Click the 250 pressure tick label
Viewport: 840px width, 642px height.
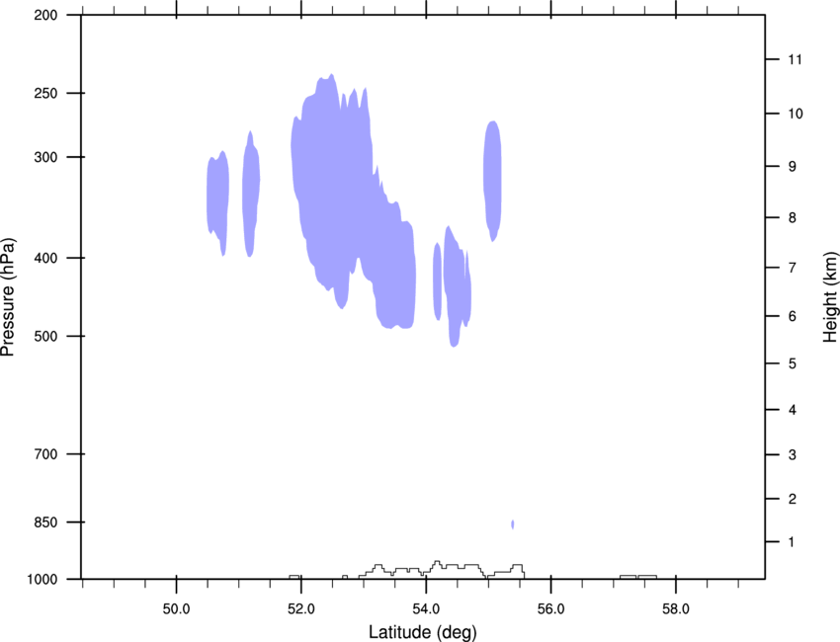pyautogui.click(x=45, y=93)
